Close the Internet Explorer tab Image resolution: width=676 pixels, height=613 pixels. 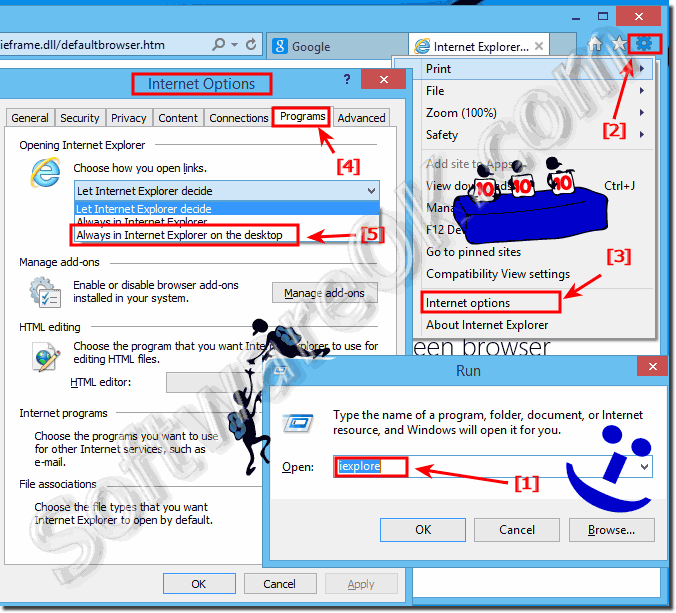tap(539, 46)
